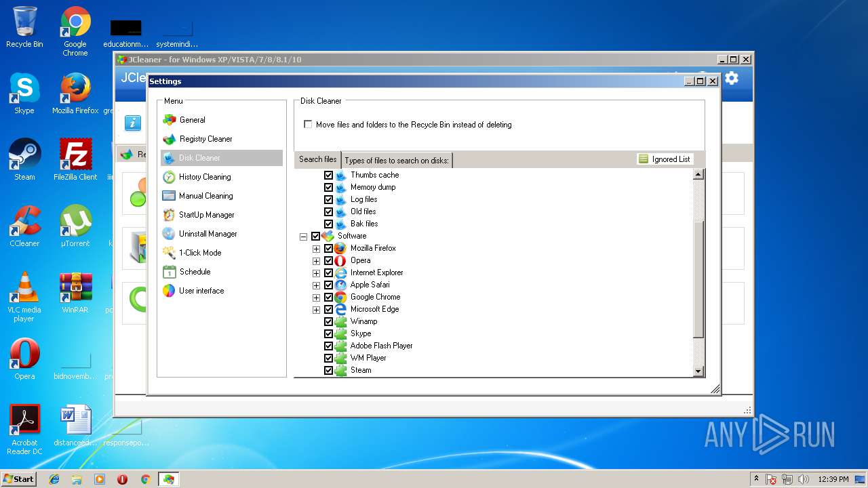Select Disk Cleaner in the settings menu
868x488 pixels.
pyautogui.click(x=221, y=158)
